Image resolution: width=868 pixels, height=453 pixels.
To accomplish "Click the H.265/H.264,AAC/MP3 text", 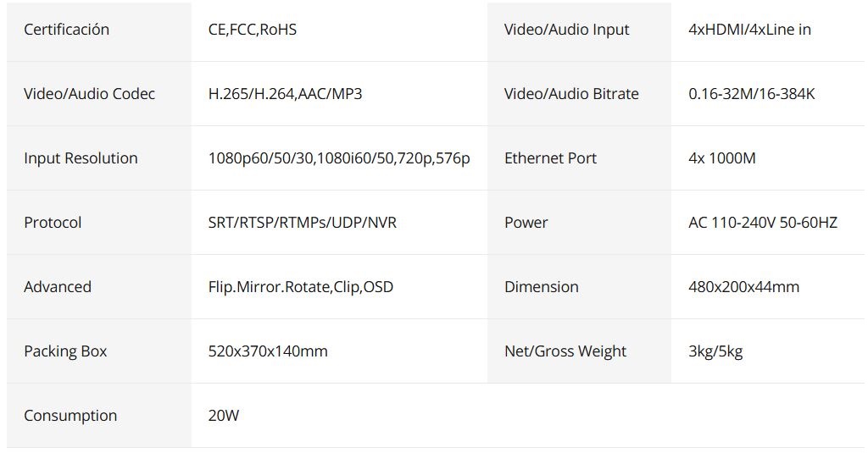I will pyautogui.click(x=285, y=93).
